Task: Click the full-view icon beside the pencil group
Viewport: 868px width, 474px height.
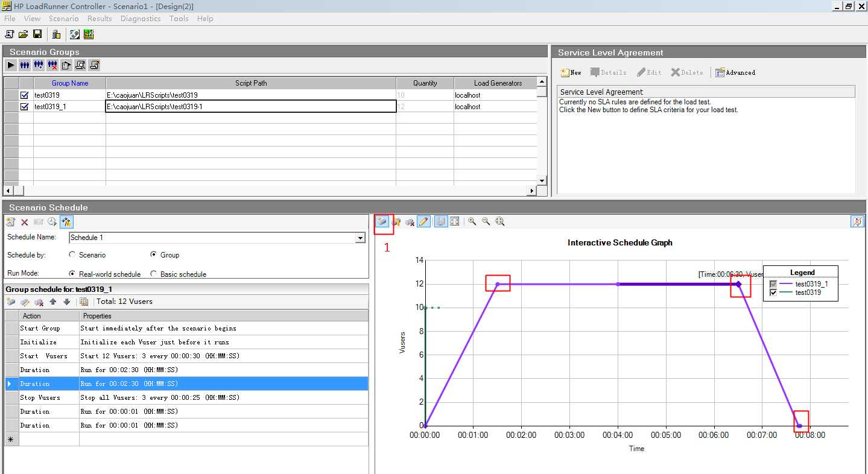Action: 455,222
